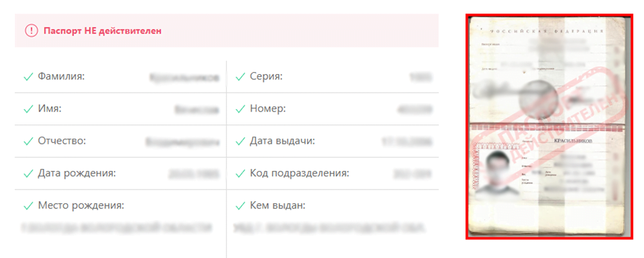The image size is (644, 258).
Task: Click the 'Паспорт НЕ действителен' banner text
Action: 102,30
